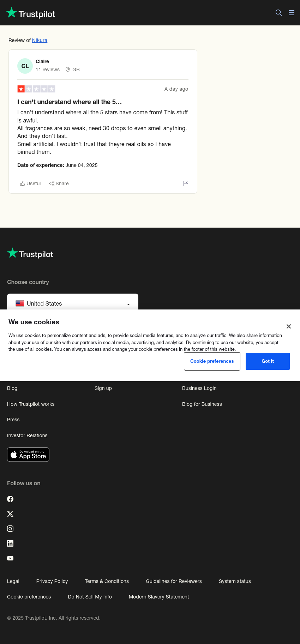Open Trustpilot's Instagram icon
Viewport: 300px width, 644px height.
[10, 529]
